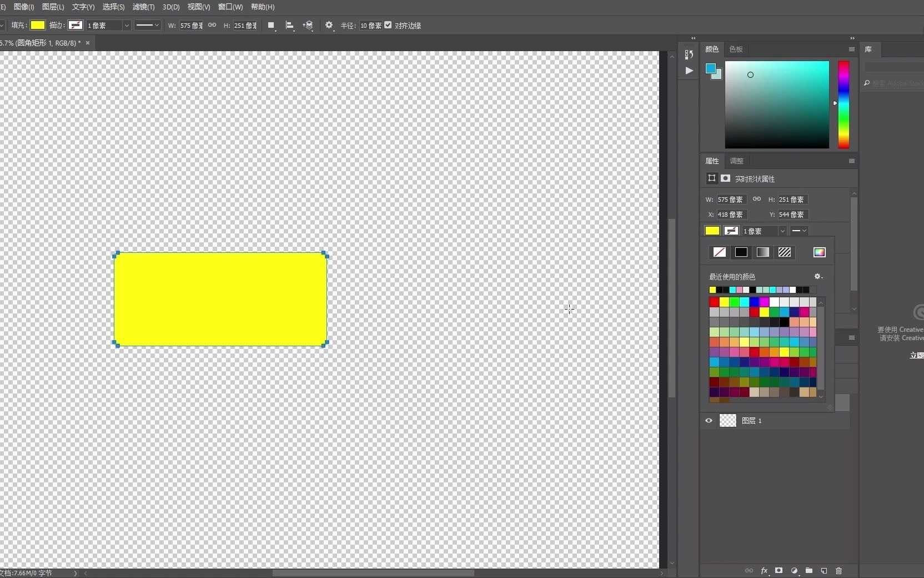Create a new layer icon
Screen dimensions: 924x578
coord(824,571)
